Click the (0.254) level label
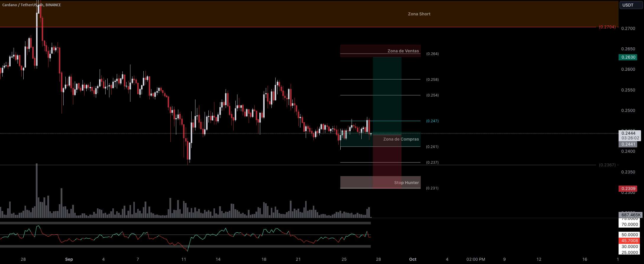 (x=432, y=95)
